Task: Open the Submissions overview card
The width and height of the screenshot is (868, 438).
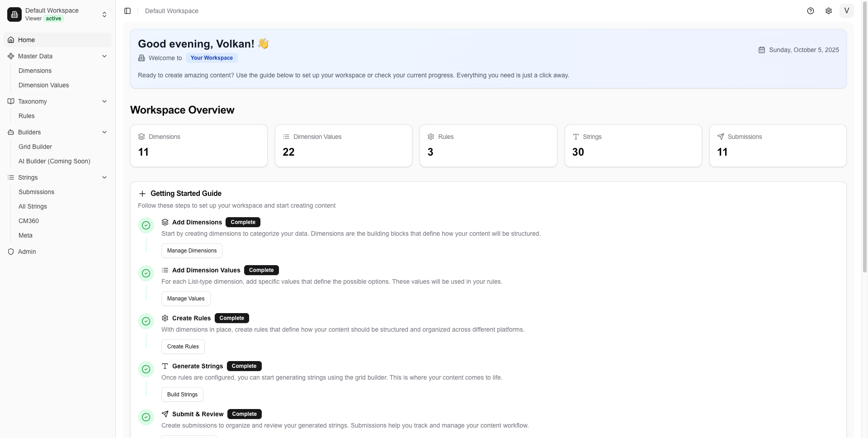Action: [x=778, y=145]
